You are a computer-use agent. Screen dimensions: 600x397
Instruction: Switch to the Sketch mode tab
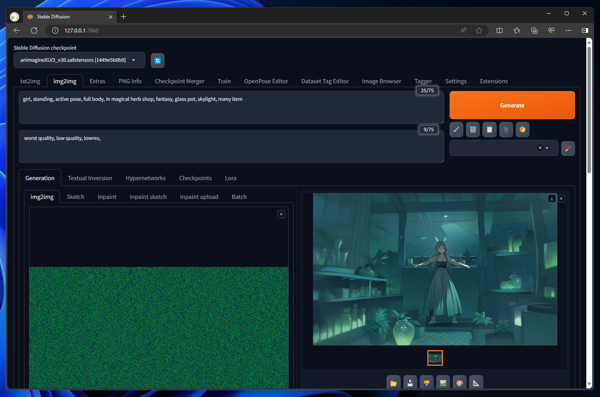tap(75, 197)
